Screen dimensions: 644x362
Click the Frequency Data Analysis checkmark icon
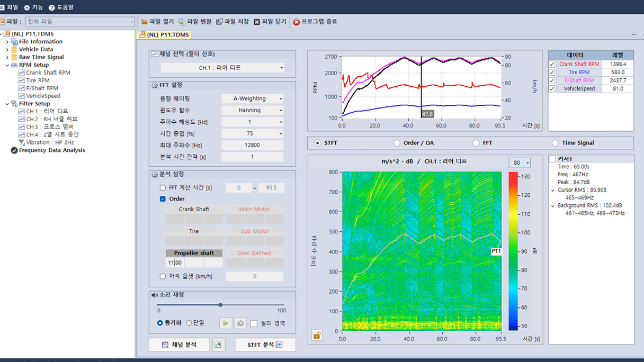(14, 150)
